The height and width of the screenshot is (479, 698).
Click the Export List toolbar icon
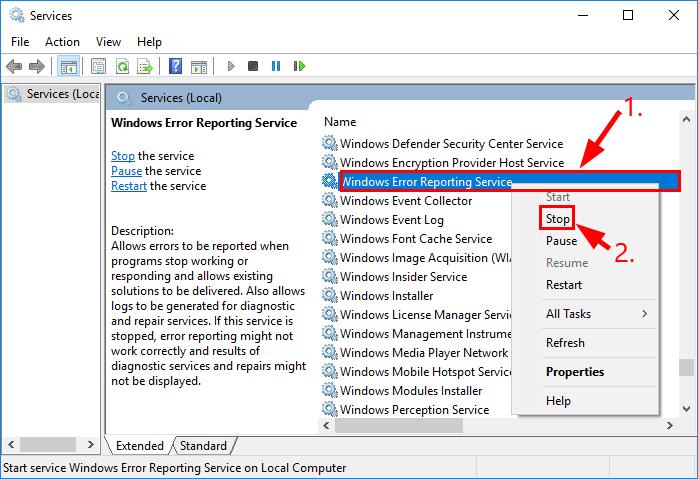(x=146, y=67)
